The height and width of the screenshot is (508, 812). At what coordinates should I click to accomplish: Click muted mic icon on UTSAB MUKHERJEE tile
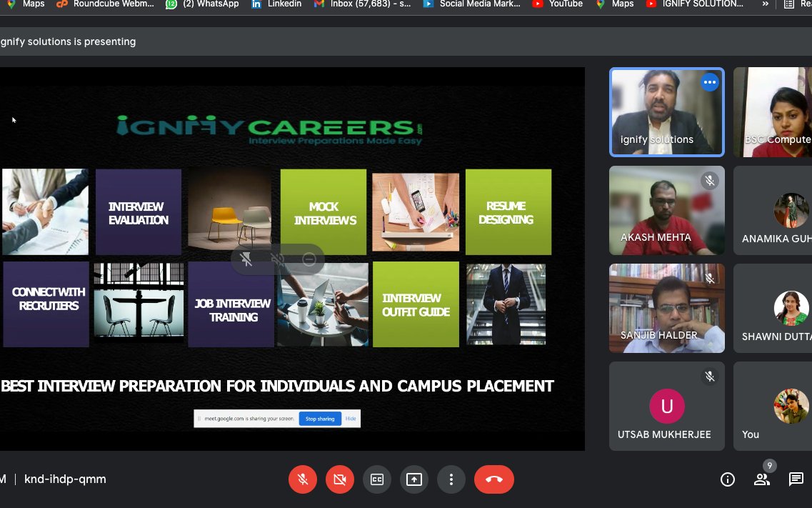709,377
